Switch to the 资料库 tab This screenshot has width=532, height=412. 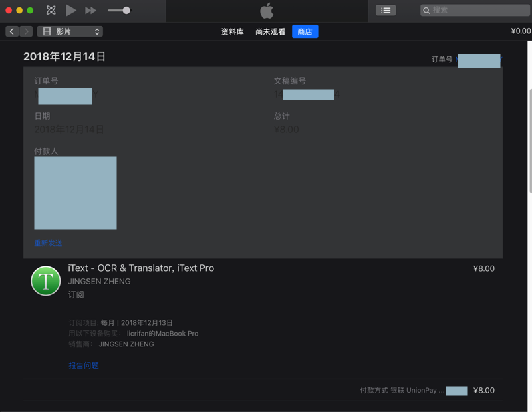232,31
